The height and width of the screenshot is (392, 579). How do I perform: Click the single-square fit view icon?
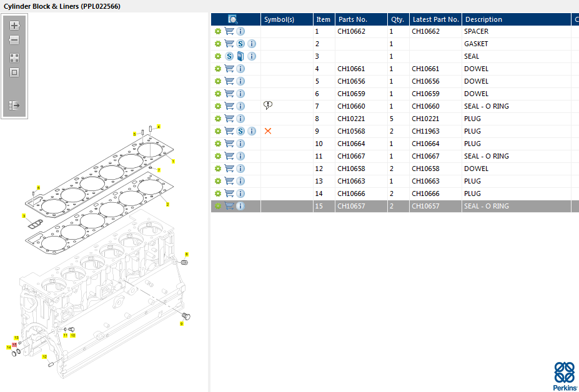click(x=14, y=72)
